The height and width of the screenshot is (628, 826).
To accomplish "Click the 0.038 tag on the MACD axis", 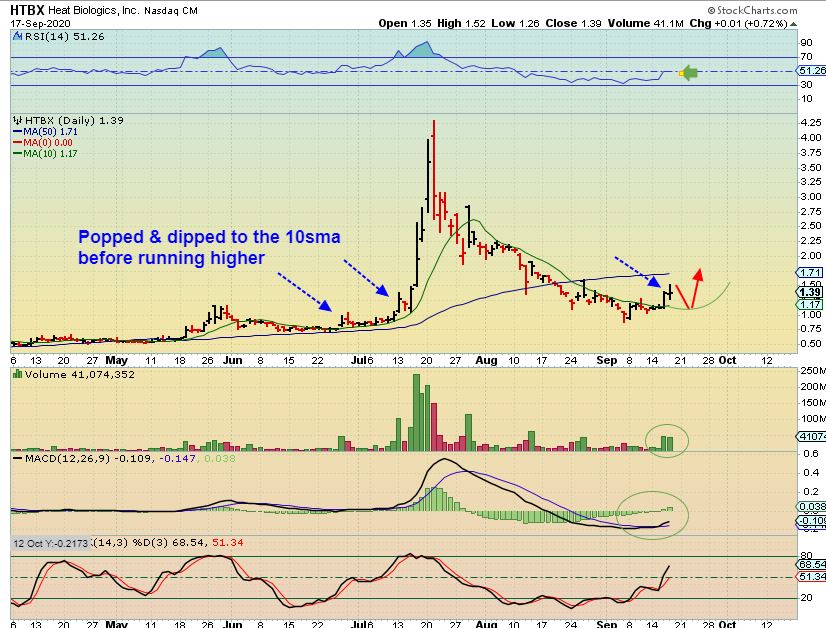I will (x=812, y=507).
